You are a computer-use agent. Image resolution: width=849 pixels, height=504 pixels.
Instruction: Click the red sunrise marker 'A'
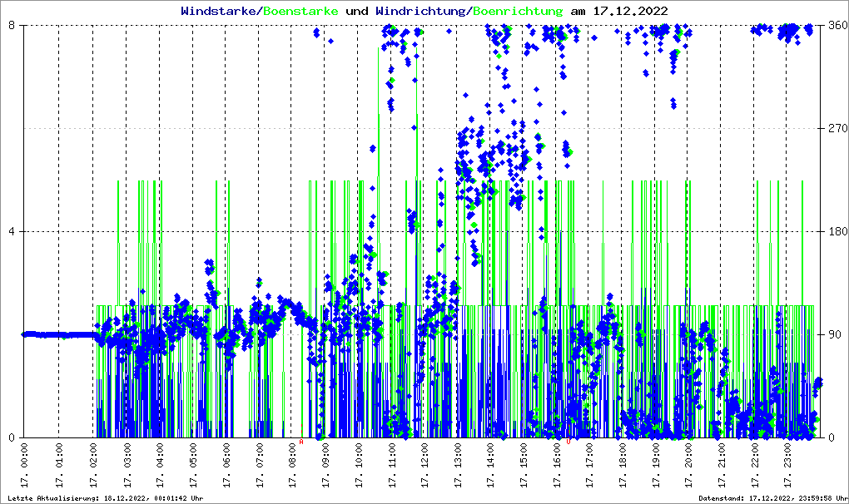click(301, 442)
